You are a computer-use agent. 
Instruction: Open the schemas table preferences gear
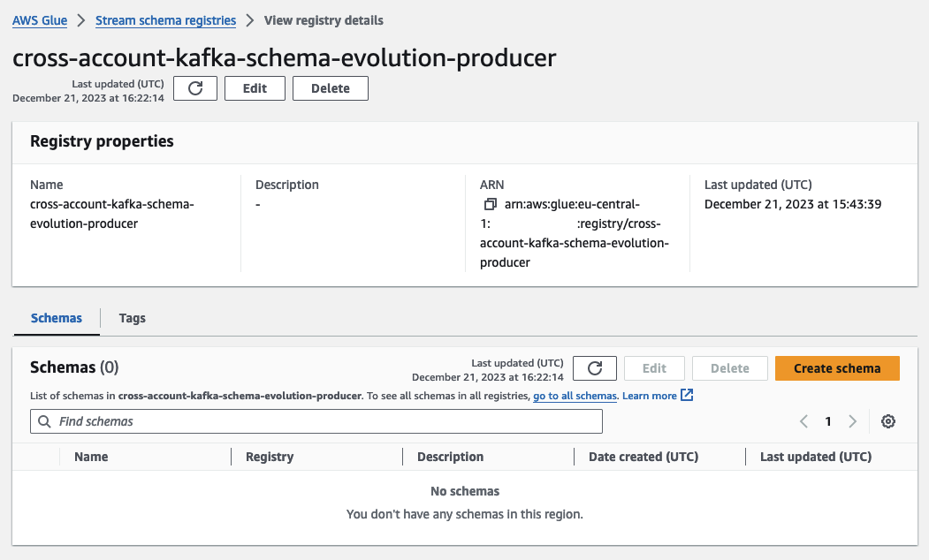click(x=887, y=421)
